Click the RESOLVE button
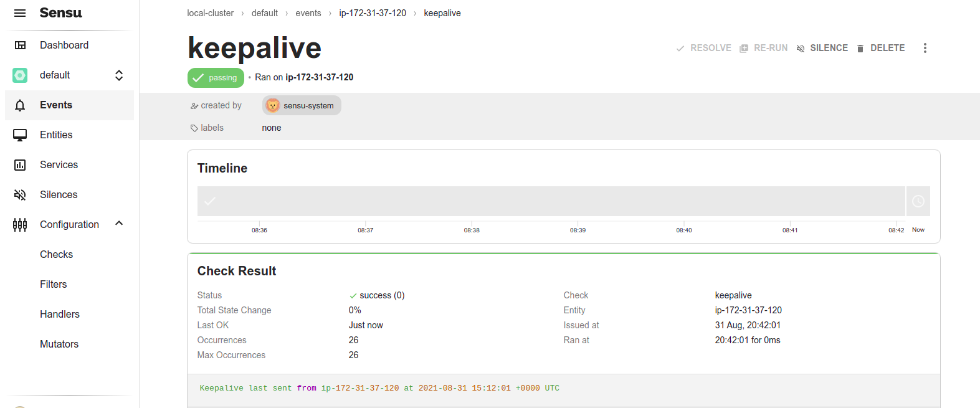The image size is (980, 408). [x=704, y=48]
